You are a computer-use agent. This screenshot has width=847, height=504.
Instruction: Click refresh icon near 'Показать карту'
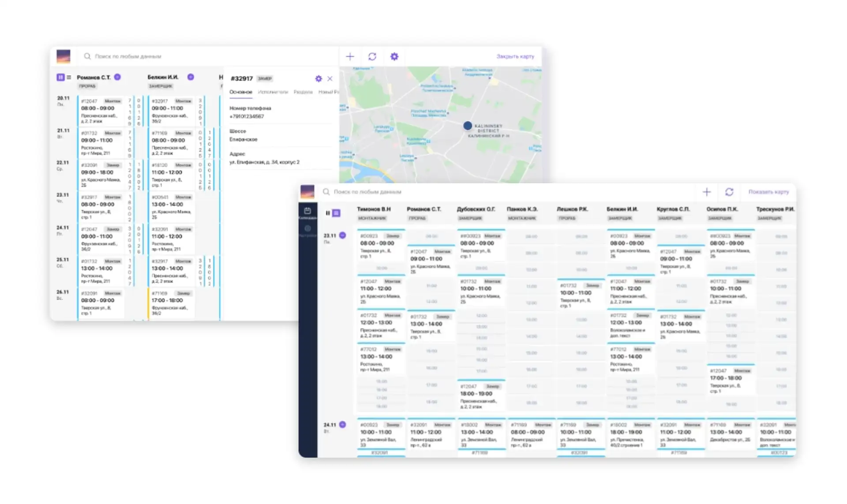(x=729, y=192)
